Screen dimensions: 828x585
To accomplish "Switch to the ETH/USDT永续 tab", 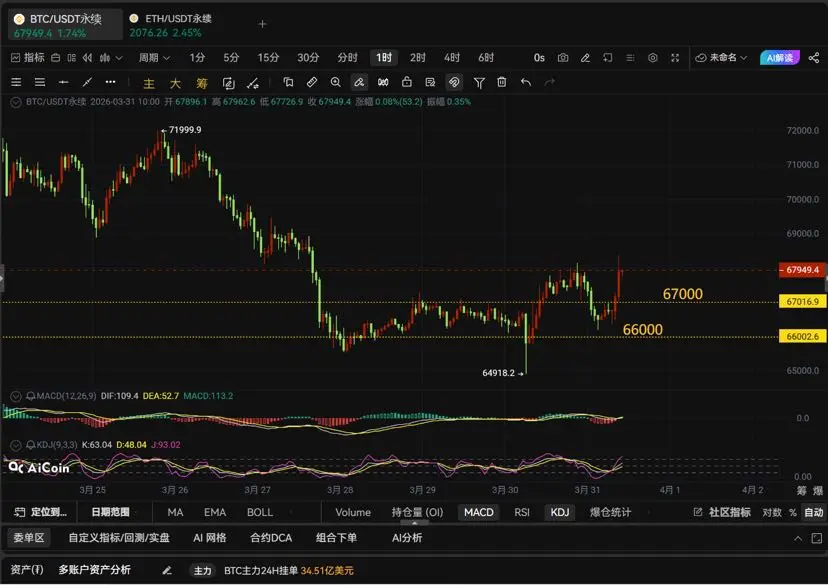I will [170, 25].
